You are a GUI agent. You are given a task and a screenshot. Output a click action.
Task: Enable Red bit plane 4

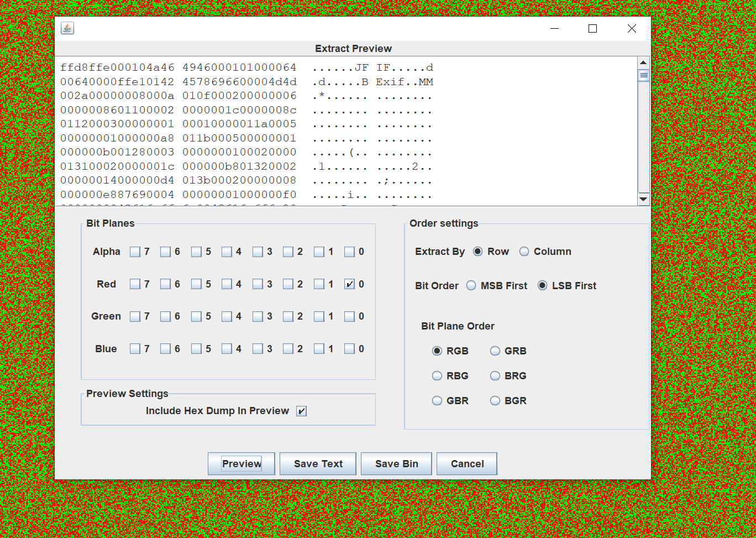click(227, 284)
